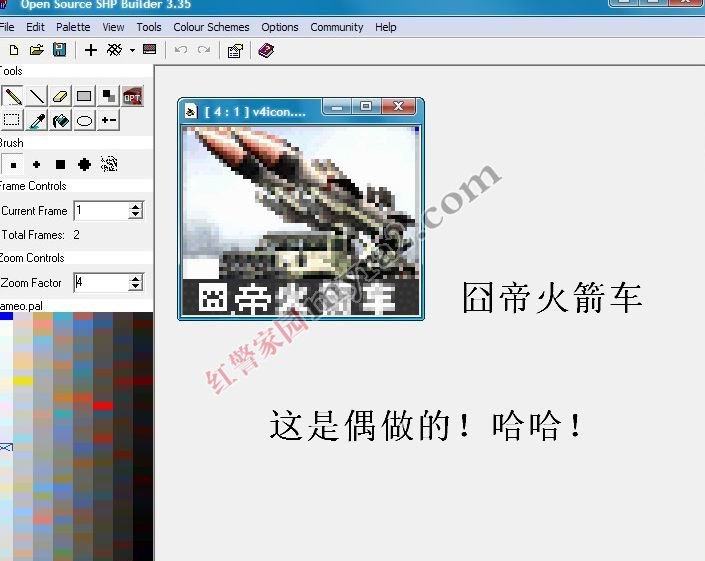Open the purple help book icon
The image size is (705, 561).
click(266, 50)
